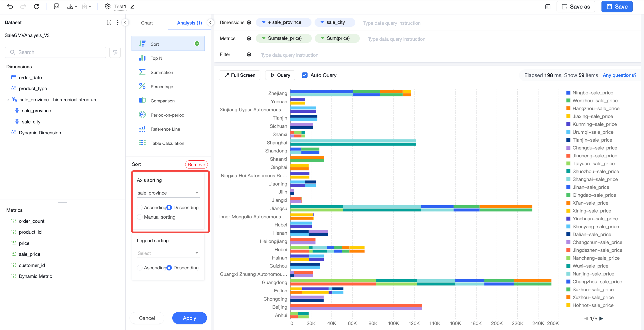Open the Dataset three-dot menu
644x330 pixels.
118,23
